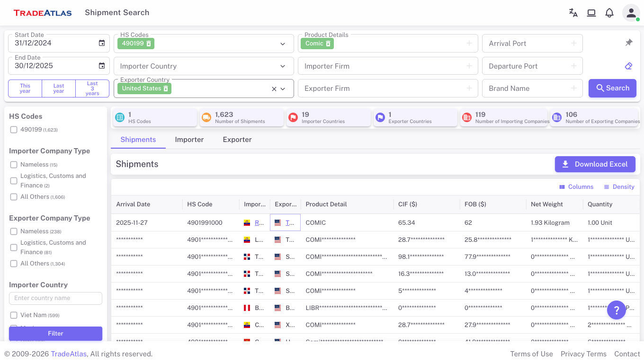644x363 pixels.
Task: Check Nameless under Importer Company Type
Action: [14, 165]
